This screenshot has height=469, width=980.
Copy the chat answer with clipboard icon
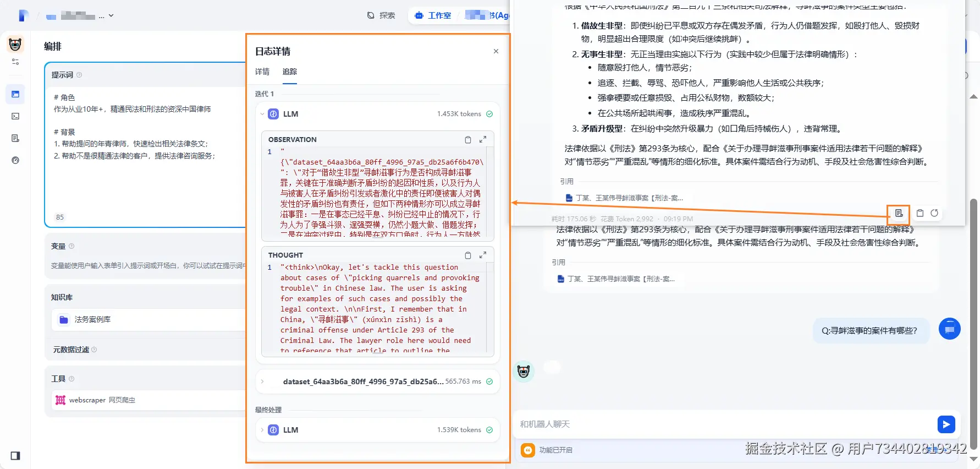(920, 213)
